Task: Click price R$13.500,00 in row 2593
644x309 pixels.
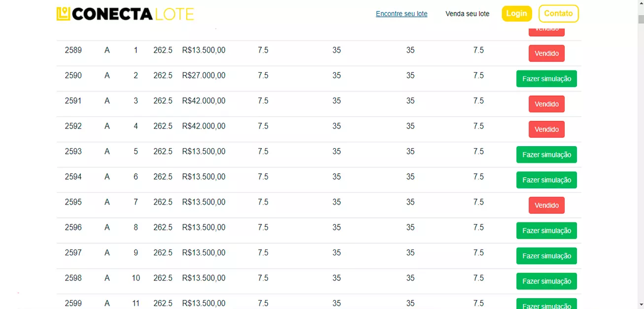Action: (x=203, y=152)
